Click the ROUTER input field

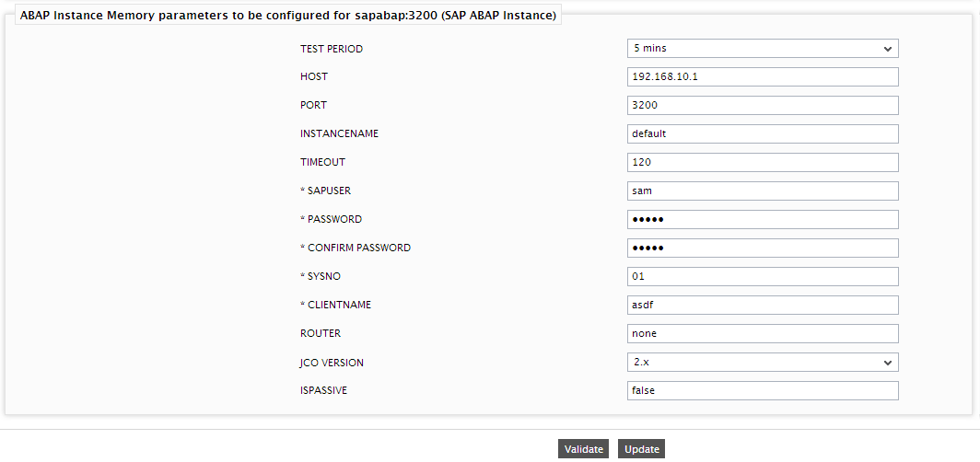[x=763, y=333]
